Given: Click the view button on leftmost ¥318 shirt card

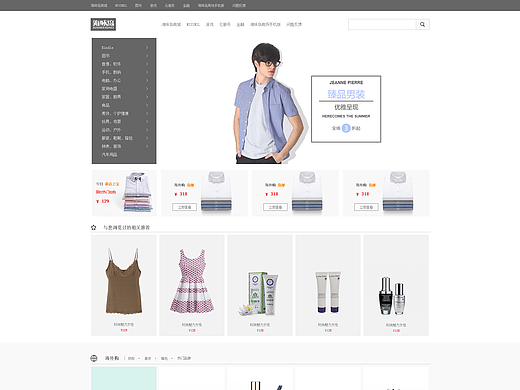Looking at the screenshot, I should coord(184,207).
